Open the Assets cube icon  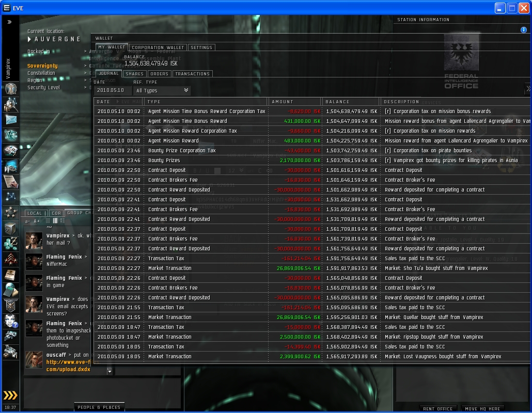pos(10,228)
